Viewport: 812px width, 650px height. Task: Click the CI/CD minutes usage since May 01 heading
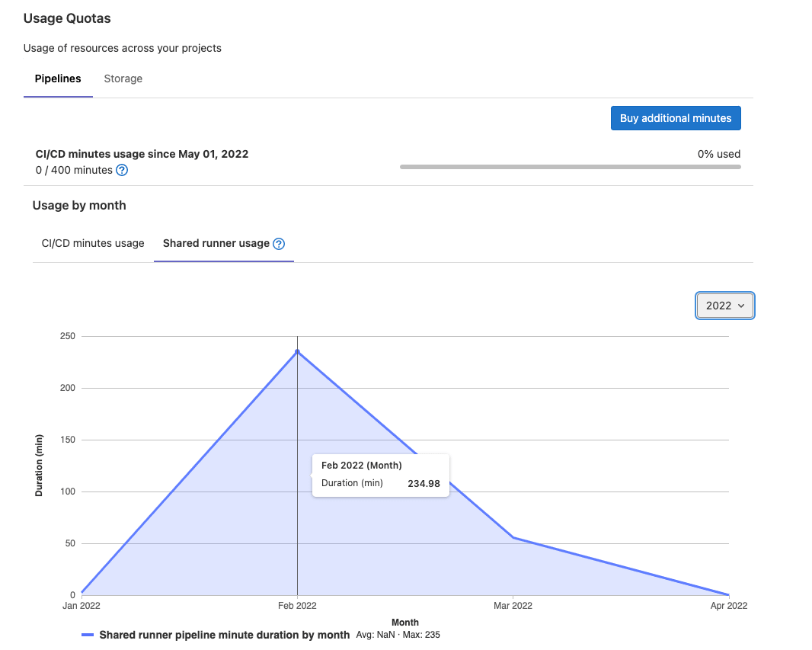tap(142, 154)
